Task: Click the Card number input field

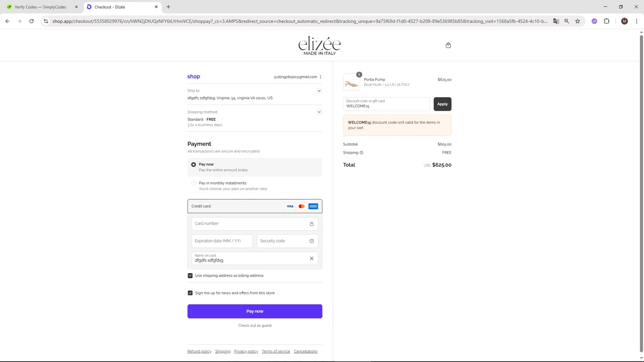Action: 255,224
